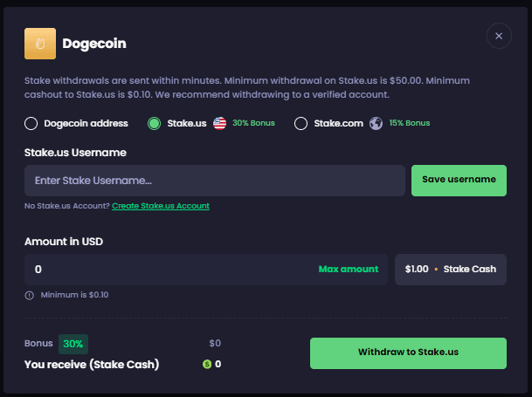Click the $1.00 Stake Cash rate box
Screen dimensions: 532x397
coord(450,270)
